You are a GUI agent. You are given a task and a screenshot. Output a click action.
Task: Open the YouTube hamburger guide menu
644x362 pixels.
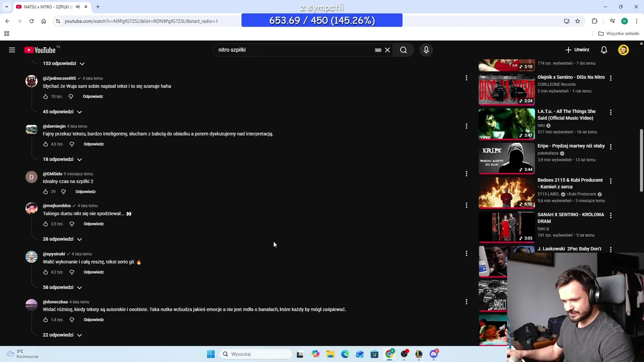tap(12, 50)
